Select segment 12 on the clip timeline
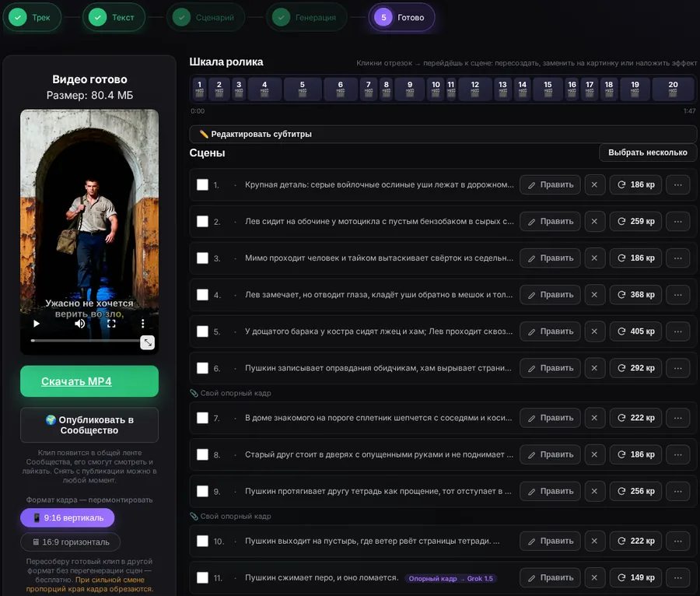Viewport: 700px width, 596px height. point(475,89)
